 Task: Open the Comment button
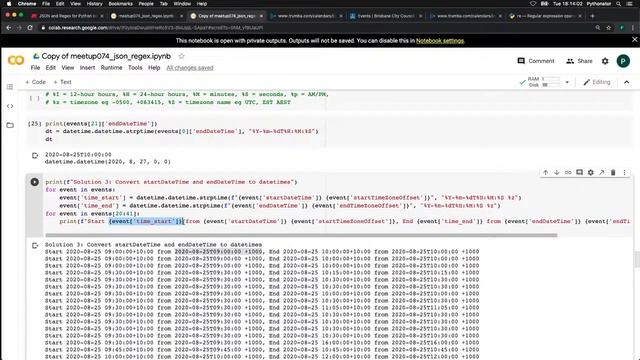(x=536, y=61)
